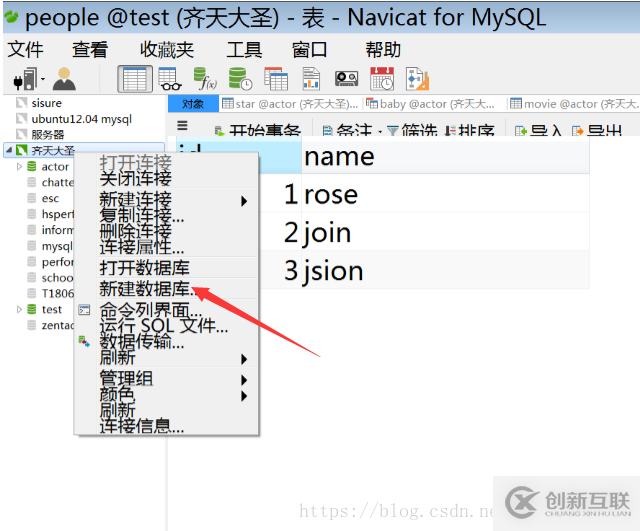Open the Event toolbar icon
Viewport: 640px width, 531px height.
[240, 79]
